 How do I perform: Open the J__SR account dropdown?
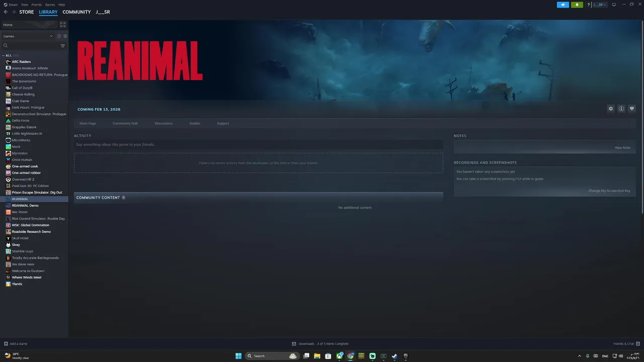point(599,5)
